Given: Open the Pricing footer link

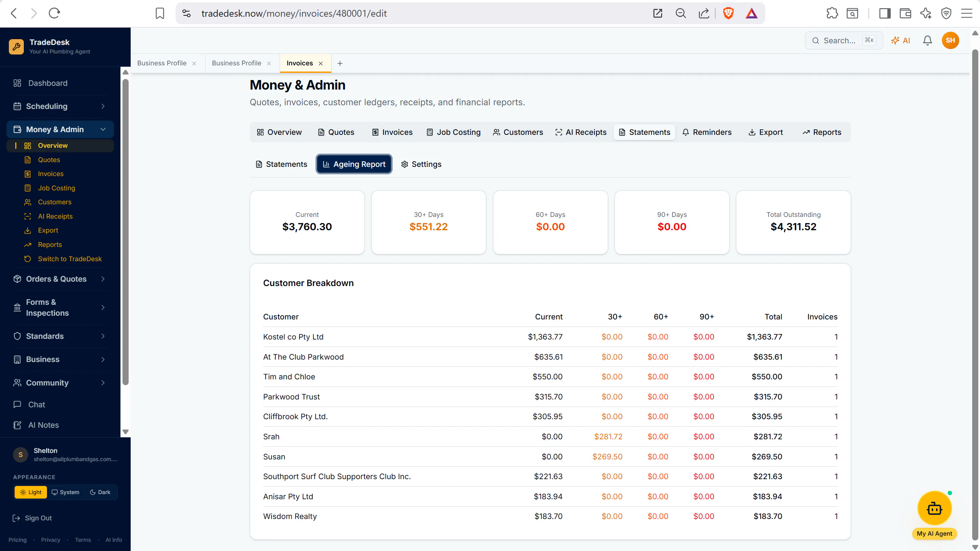Looking at the screenshot, I should [x=17, y=539].
